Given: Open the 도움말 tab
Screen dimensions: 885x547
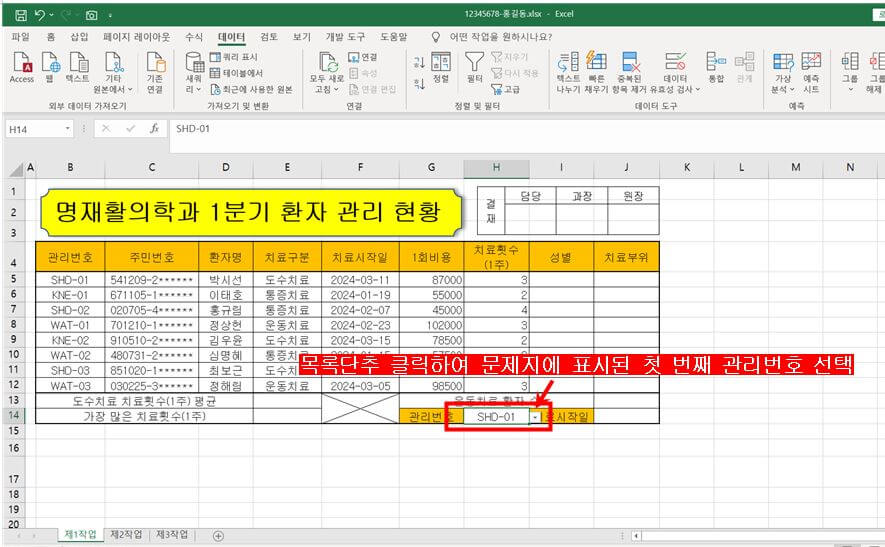Looking at the screenshot, I should coord(393,37).
